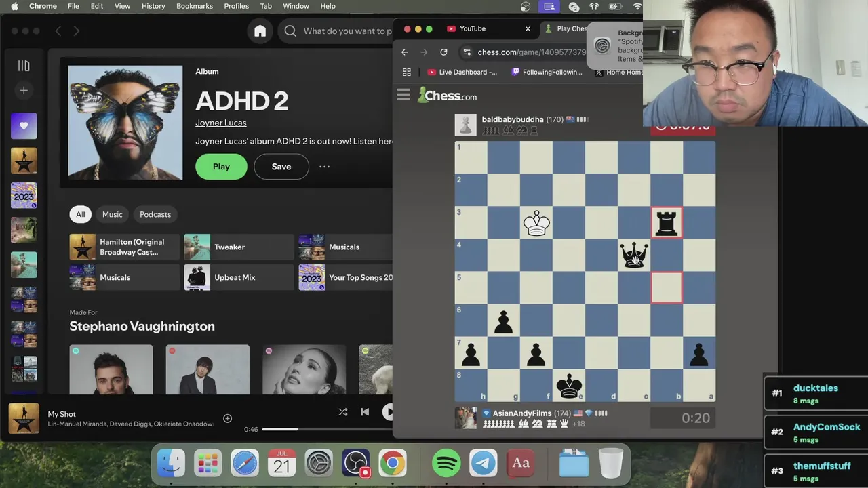Click the Chess.com logo
The image size is (868, 488).
[x=447, y=95]
